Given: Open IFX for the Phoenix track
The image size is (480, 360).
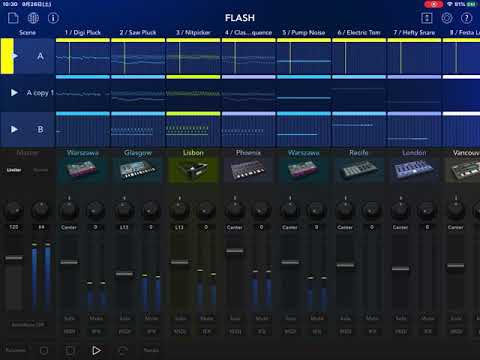Looking at the screenshot, I should 262,332.
